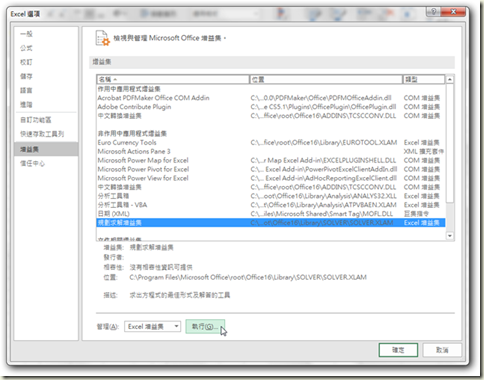Select the 增益集 sidebar category
The image size is (484, 380).
point(46,149)
